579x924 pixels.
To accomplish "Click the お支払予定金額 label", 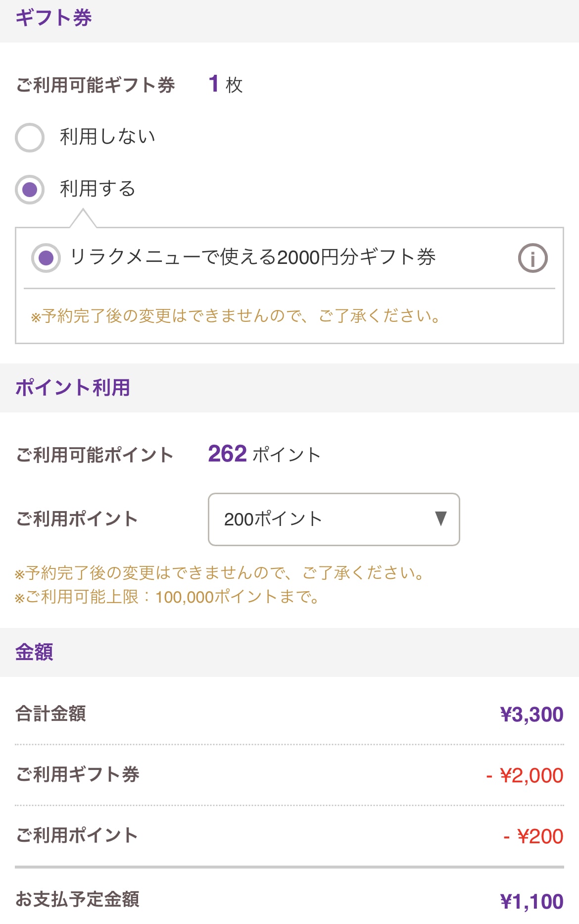I will click(78, 899).
